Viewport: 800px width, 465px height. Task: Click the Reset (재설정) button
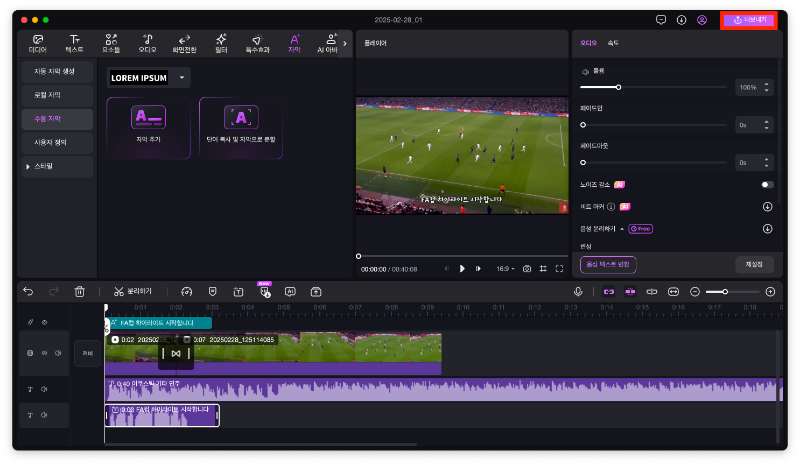tap(754, 264)
